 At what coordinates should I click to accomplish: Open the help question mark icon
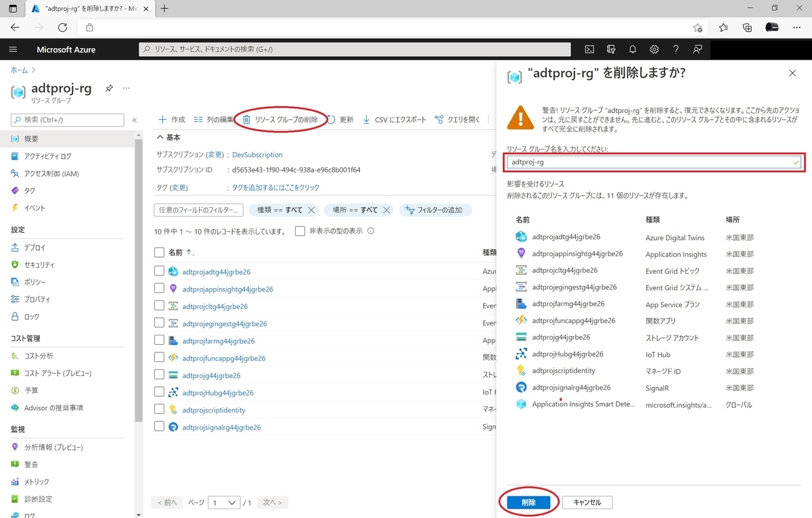pyautogui.click(x=675, y=49)
